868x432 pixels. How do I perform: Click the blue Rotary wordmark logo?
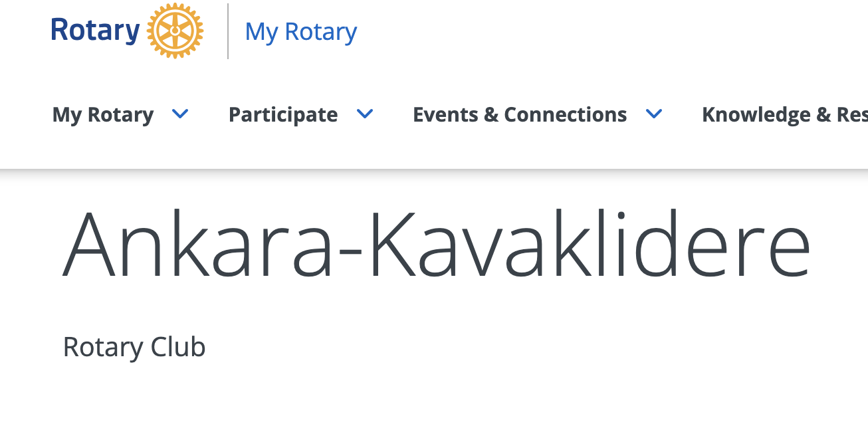[95, 31]
